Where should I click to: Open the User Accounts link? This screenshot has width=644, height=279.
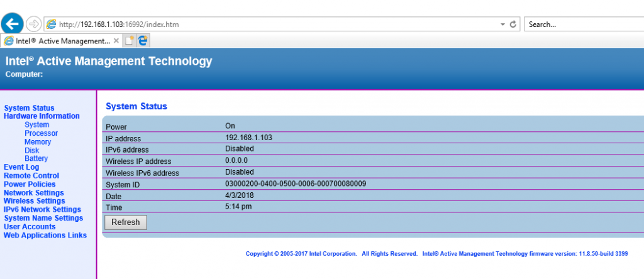pyautogui.click(x=30, y=227)
